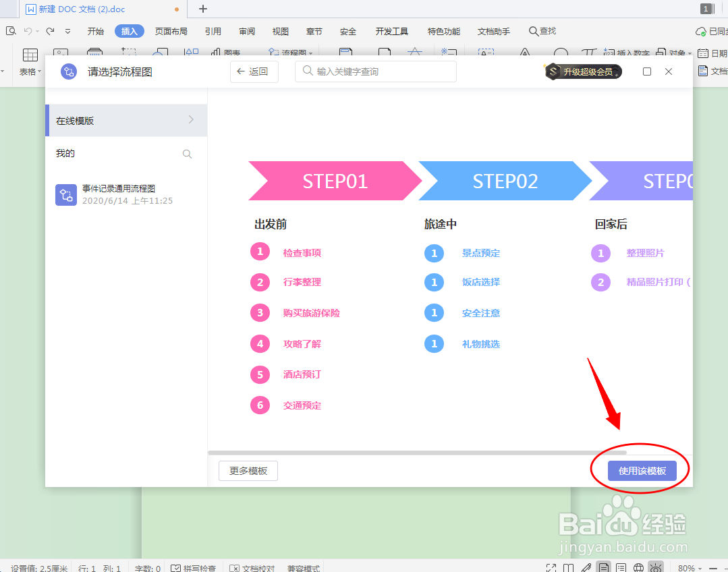The width and height of the screenshot is (728, 572).
Task: Select the 插入 ribbon tab
Action: pyautogui.click(x=129, y=31)
